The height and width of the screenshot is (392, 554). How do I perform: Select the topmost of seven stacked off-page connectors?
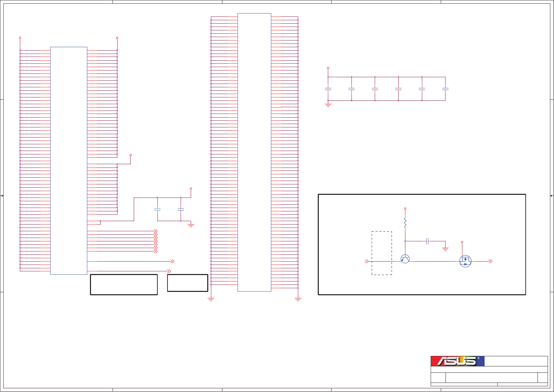(156, 231)
